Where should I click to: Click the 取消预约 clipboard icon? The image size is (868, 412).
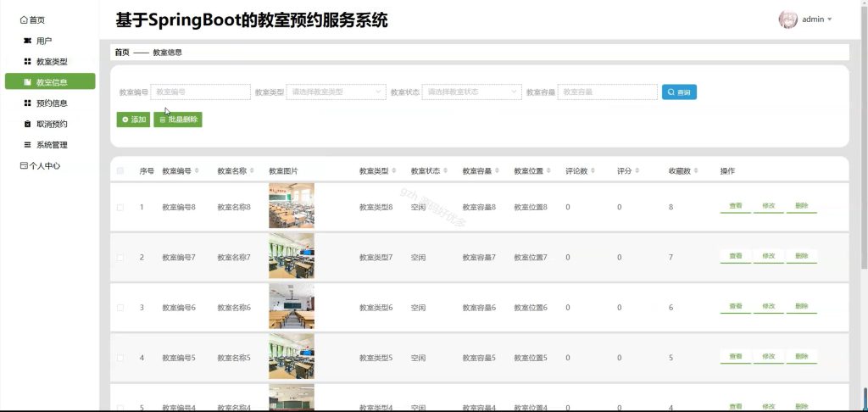pos(28,124)
